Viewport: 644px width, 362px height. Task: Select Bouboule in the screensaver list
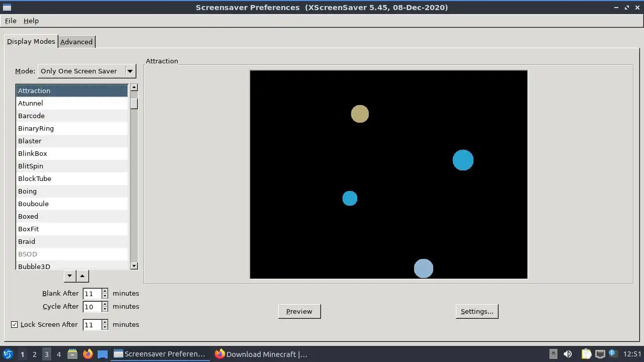[x=72, y=204]
